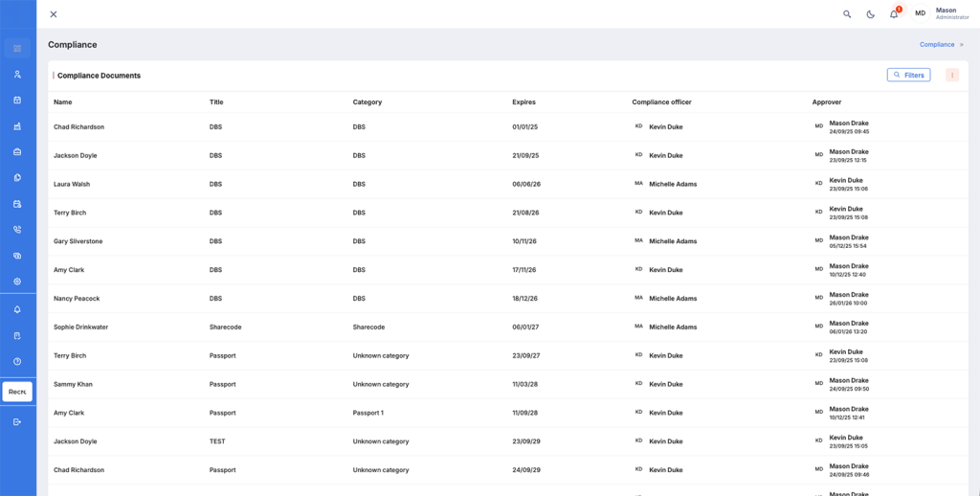Screen dimensions: 980x496
Task: Open the search icon in top bar
Action: pyautogui.click(x=847, y=14)
